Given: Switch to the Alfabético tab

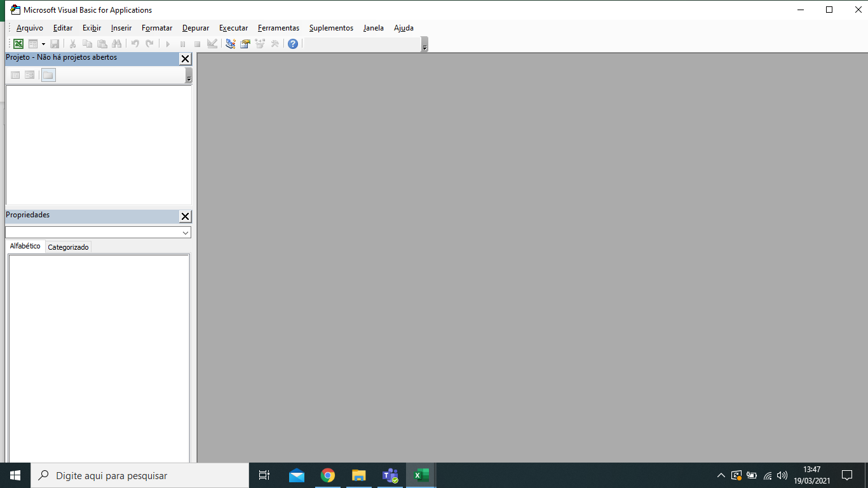Looking at the screenshot, I should pos(25,246).
